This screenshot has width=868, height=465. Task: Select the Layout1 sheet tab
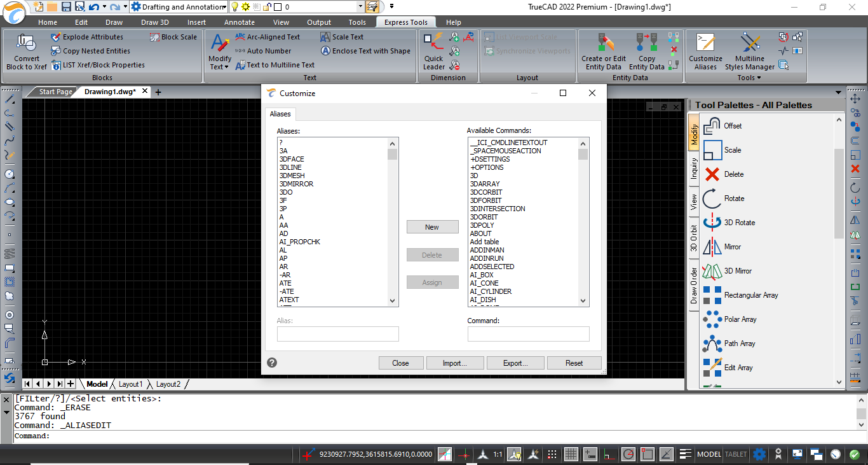point(131,384)
